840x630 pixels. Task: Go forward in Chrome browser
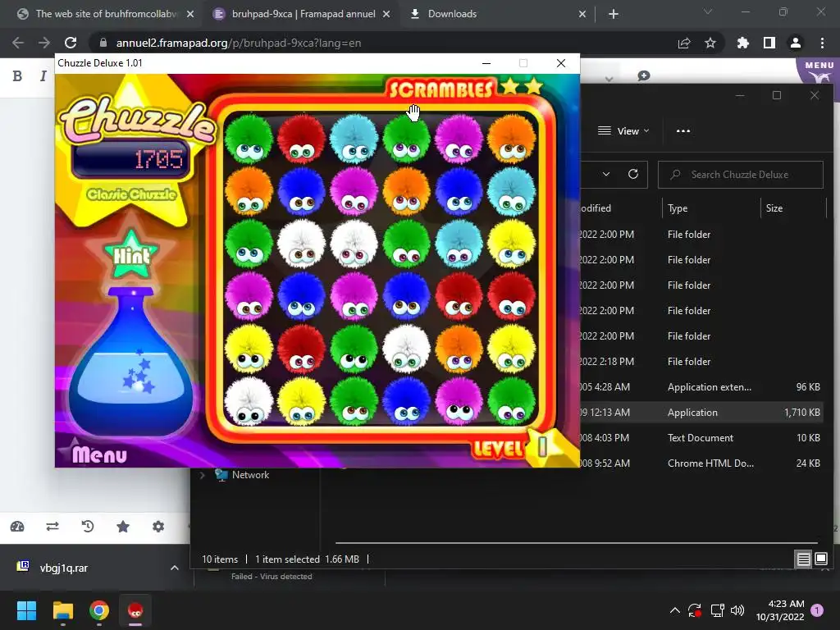coord(44,43)
